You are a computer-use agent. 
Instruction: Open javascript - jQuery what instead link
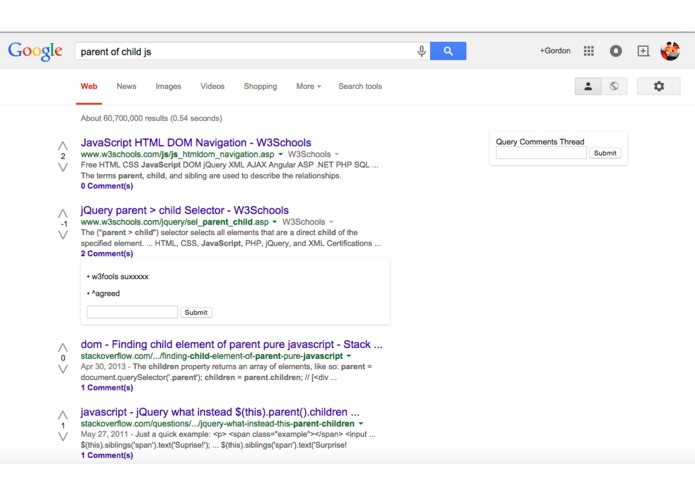(x=220, y=412)
